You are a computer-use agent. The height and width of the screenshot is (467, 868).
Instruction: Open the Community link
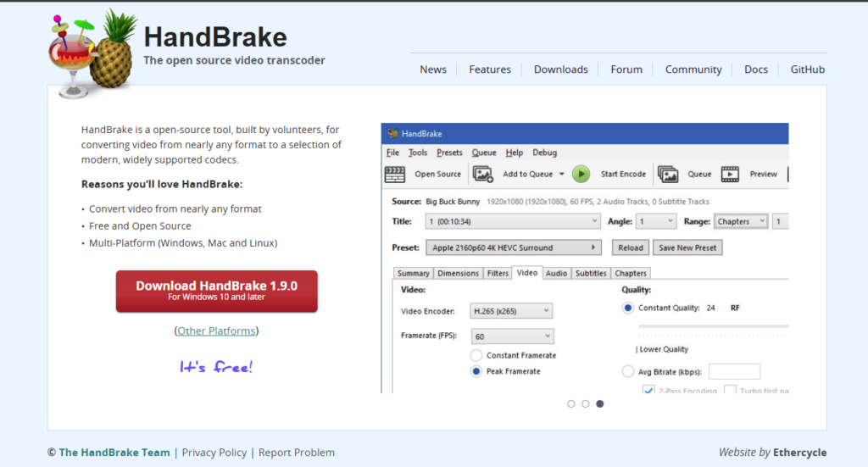tap(693, 69)
